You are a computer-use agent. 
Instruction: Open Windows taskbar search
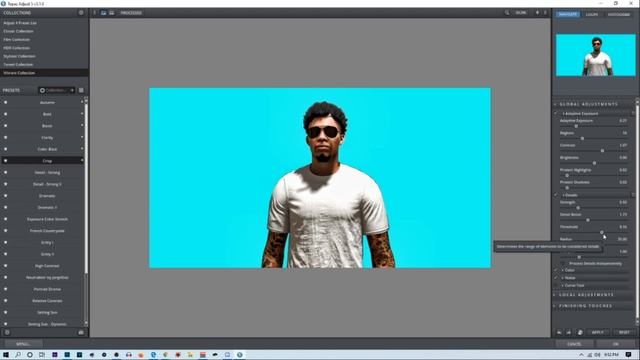point(18,355)
